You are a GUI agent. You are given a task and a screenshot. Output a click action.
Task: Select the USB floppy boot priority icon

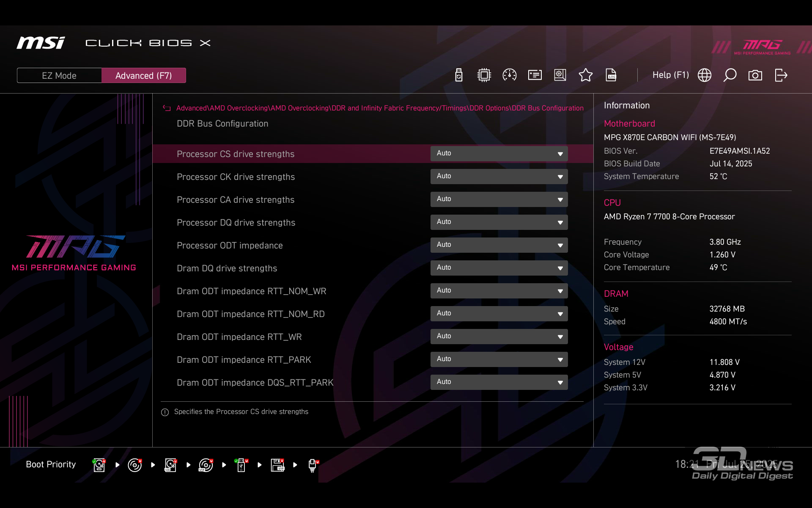(277, 465)
